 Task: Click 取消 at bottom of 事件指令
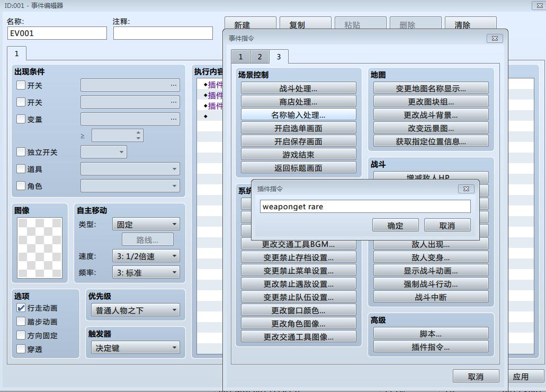pos(476,376)
